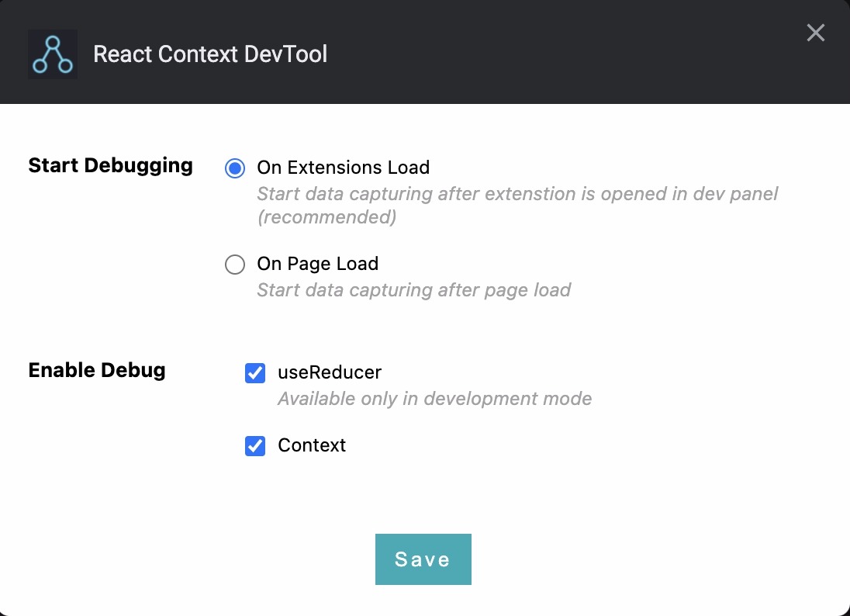The image size is (850, 616).
Task: Select the On Page Load radio button
Action: (235, 265)
